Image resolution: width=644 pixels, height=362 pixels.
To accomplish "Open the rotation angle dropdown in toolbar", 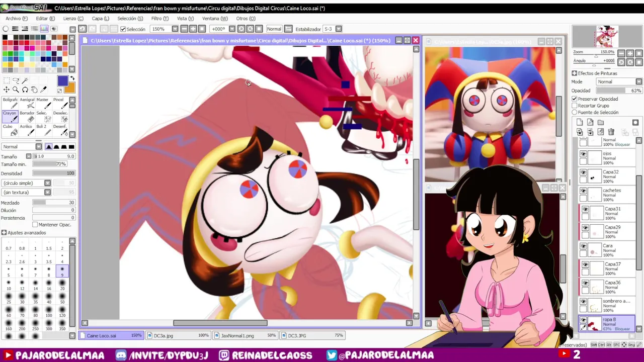I will [233, 29].
